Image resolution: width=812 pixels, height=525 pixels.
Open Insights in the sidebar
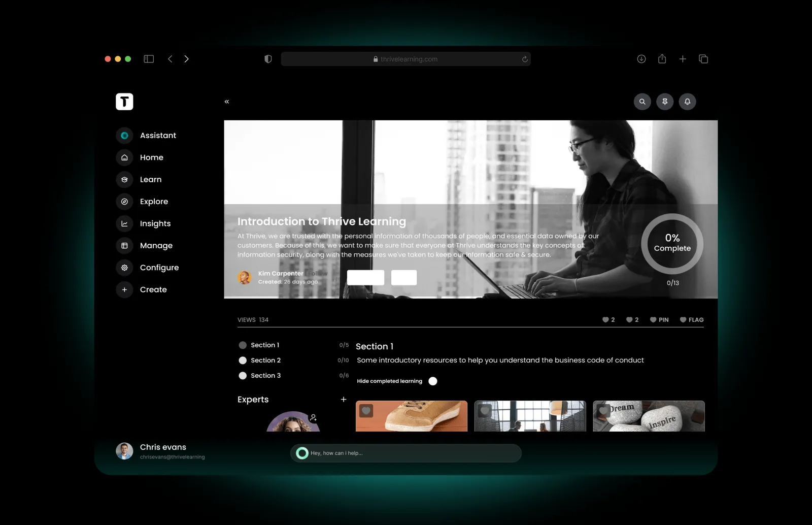[144, 223]
